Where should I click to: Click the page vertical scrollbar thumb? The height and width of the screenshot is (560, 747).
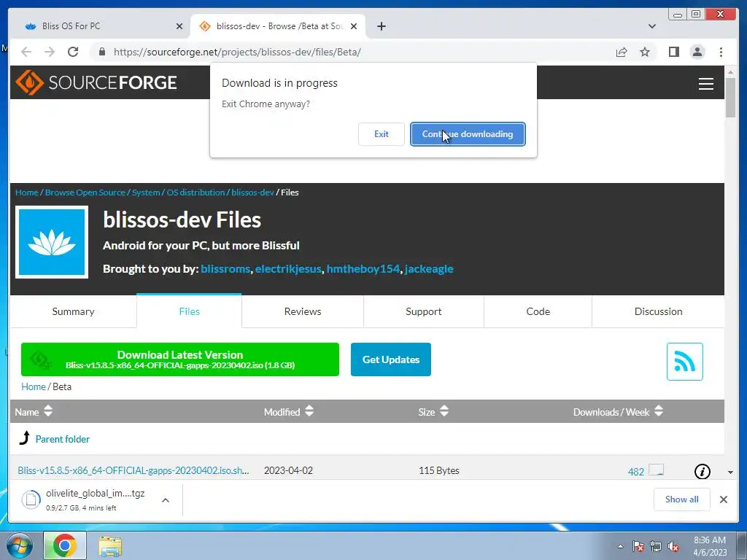(x=730, y=98)
